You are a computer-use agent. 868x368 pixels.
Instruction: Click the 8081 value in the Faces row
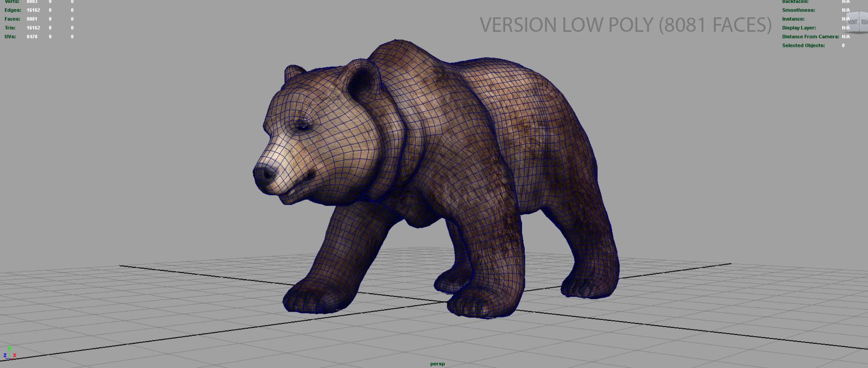point(32,19)
